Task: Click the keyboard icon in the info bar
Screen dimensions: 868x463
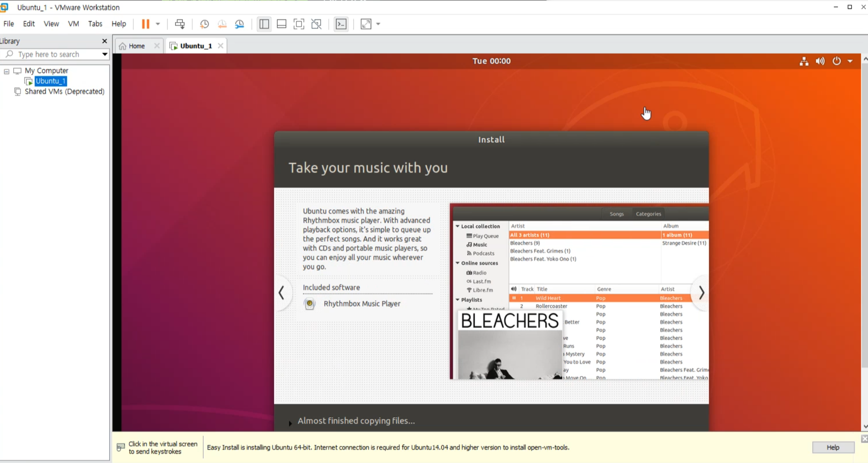Action: [x=121, y=448]
